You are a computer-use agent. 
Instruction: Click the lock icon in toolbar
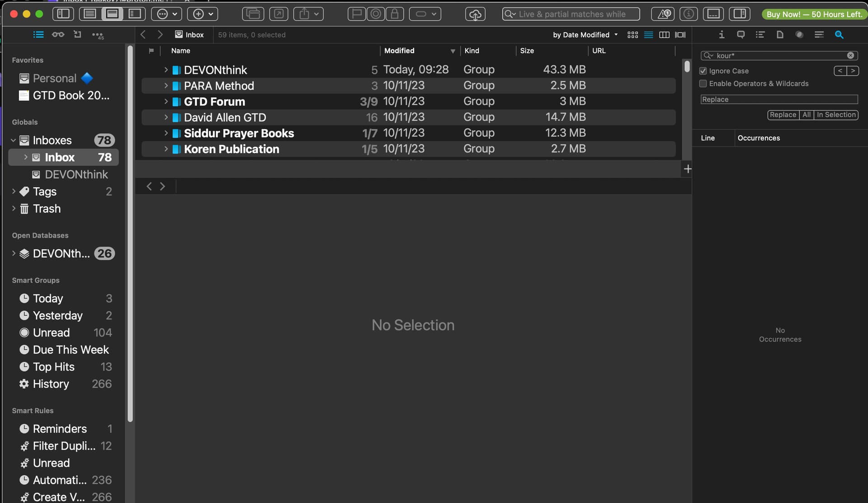click(394, 14)
